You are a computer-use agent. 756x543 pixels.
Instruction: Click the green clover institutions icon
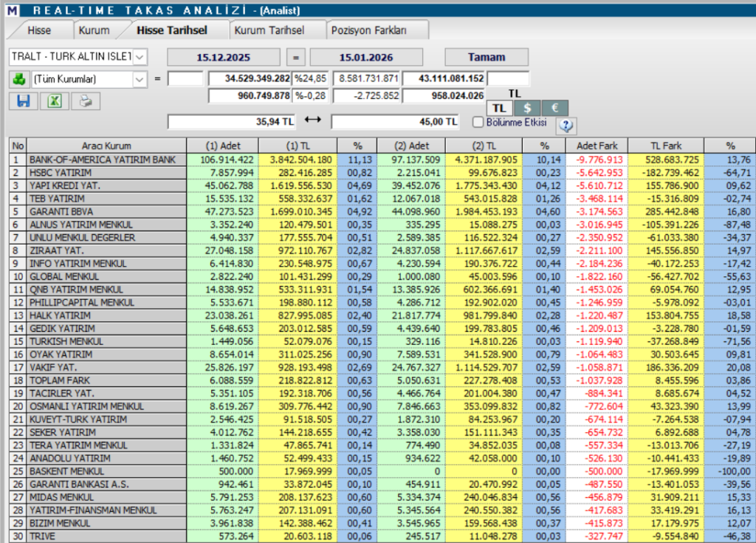click(19, 79)
